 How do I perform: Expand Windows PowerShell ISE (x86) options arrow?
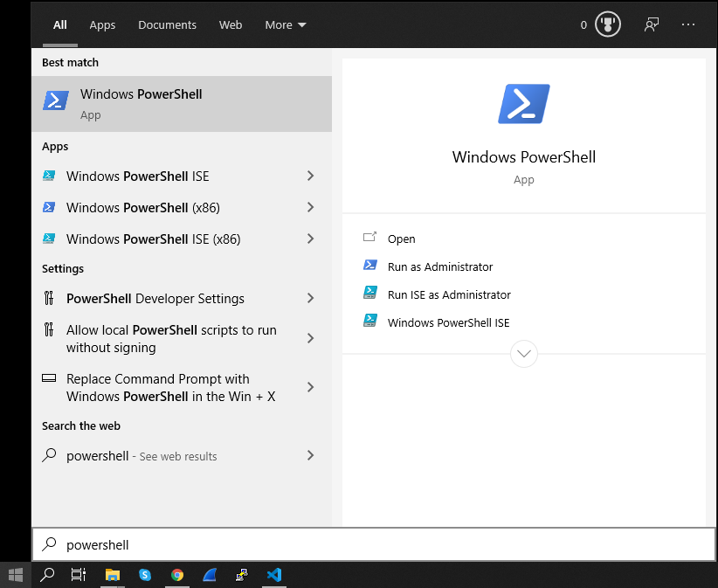(310, 239)
